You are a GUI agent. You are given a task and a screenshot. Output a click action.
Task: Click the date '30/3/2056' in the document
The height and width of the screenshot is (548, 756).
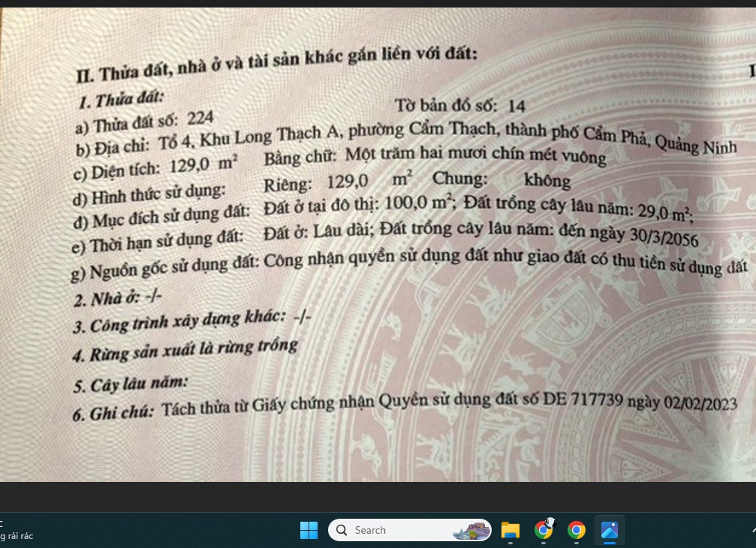pos(664,236)
